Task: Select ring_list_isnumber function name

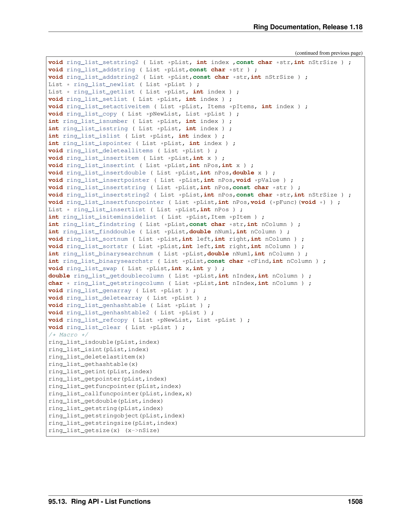Action: click(96, 121)
